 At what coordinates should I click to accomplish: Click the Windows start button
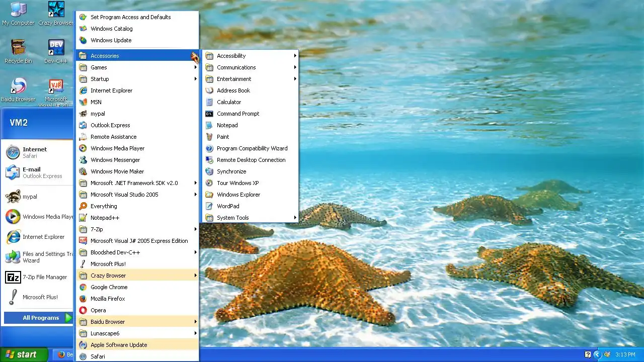(x=24, y=354)
